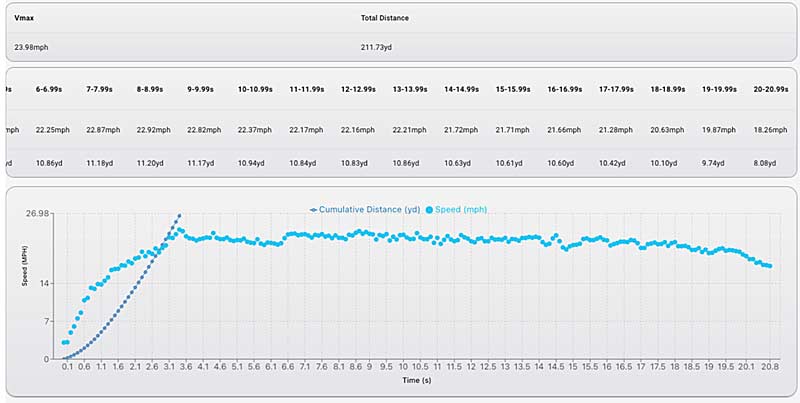This screenshot has width=800, height=403.
Task: Click the 9-9.99s column header
Action: 201,89
